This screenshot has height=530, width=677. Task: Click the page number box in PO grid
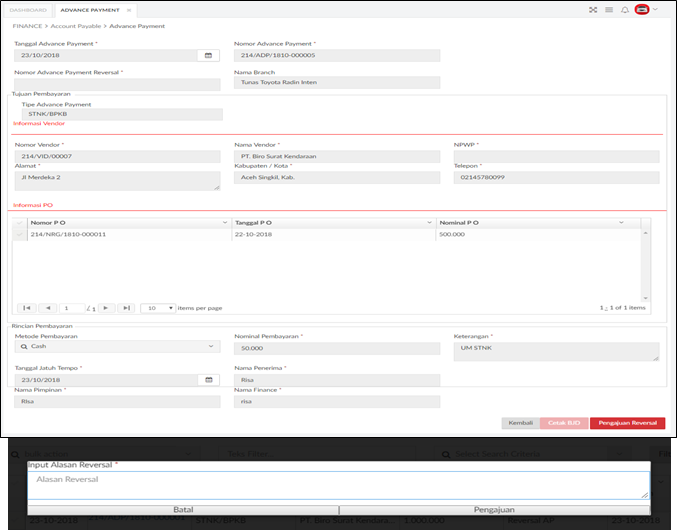71,308
